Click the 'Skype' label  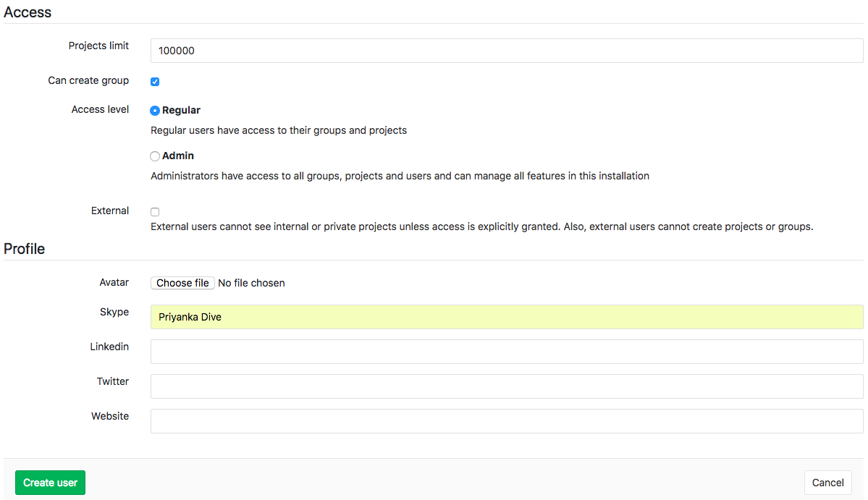click(x=114, y=312)
